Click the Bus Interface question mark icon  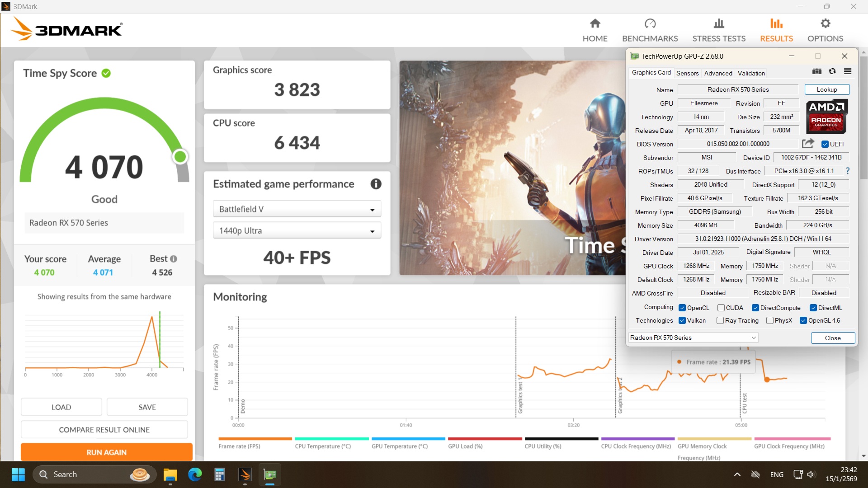click(x=848, y=171)
